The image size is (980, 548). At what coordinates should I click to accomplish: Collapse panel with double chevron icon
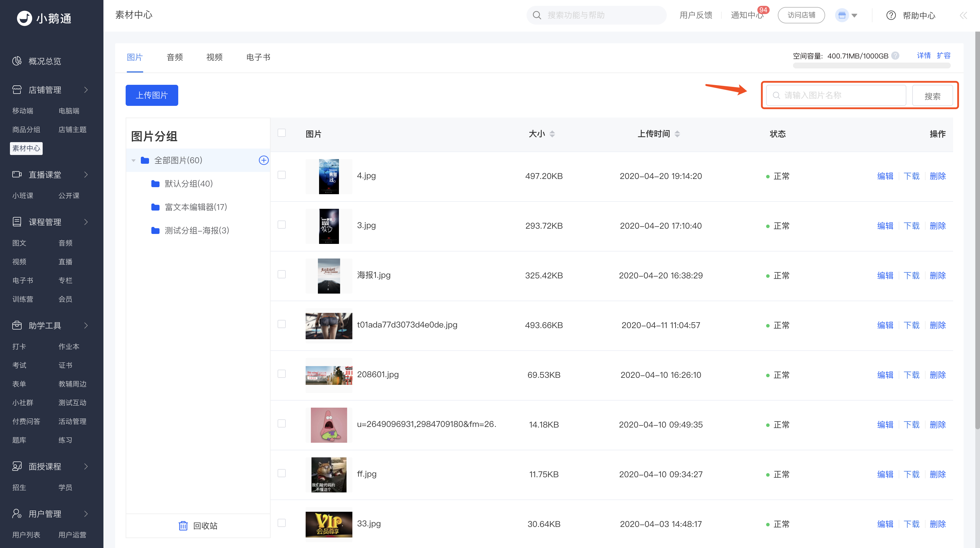point(963,15)
